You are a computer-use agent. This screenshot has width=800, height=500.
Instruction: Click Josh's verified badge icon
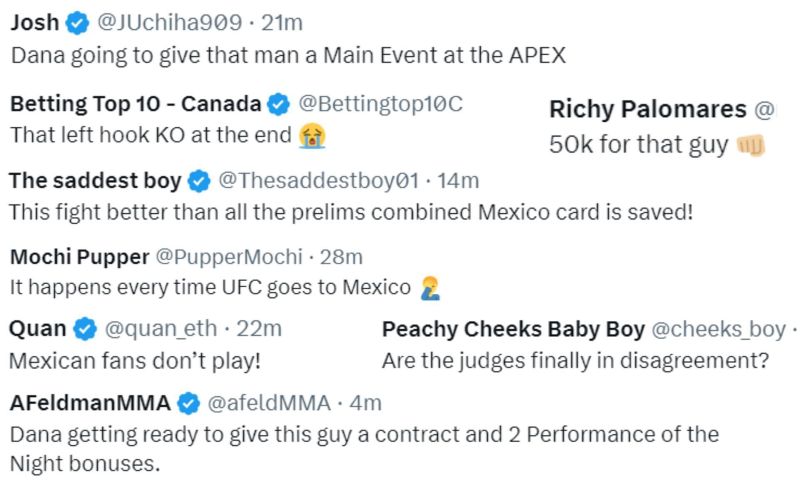78,24
